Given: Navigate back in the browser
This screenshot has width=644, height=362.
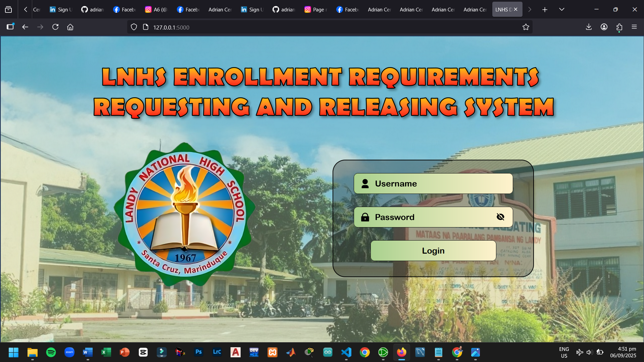Looking at the screenshot, I should 25,27.
